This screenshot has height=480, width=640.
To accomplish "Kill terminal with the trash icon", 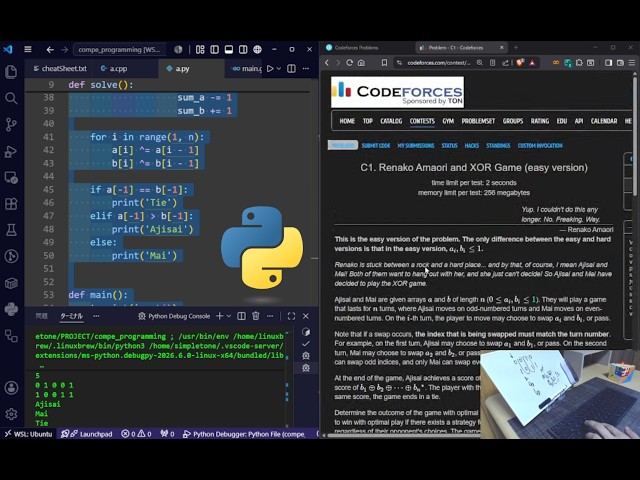I will (x=256, y=316).
